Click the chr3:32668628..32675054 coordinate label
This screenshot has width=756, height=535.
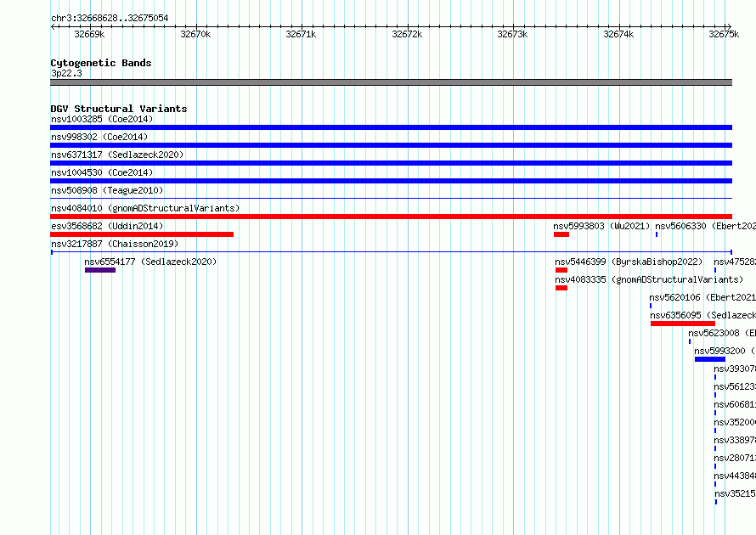coord(110,19)
